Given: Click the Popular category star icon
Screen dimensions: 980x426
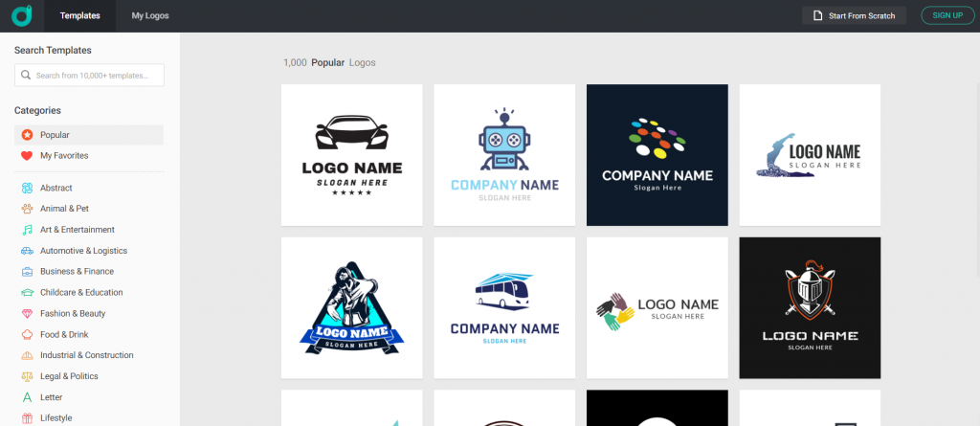Looking at the screenshot, I should pyautogui.click(x=27, y=134).
